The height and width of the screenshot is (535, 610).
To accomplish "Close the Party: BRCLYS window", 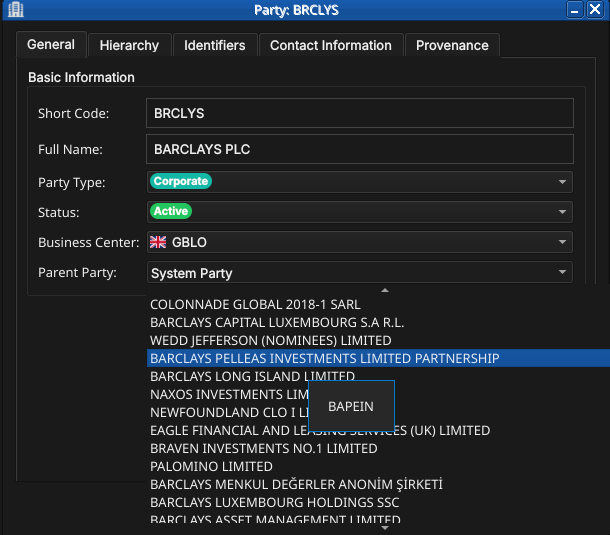I will [595, 9].
